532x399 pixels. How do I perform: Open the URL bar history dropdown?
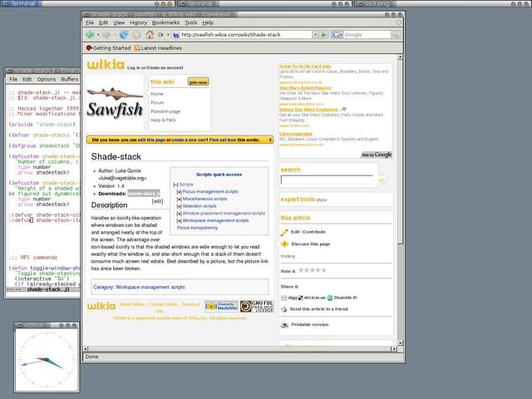pos(316,35)
